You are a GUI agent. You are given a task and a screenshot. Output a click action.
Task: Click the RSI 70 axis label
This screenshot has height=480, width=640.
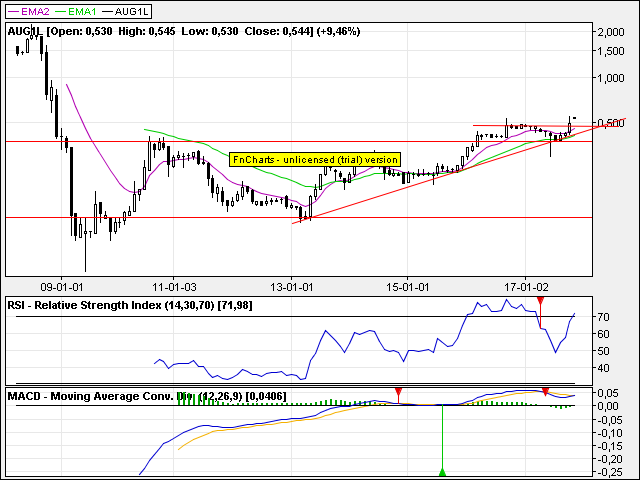pyautogui.click(x=603, y=317)
